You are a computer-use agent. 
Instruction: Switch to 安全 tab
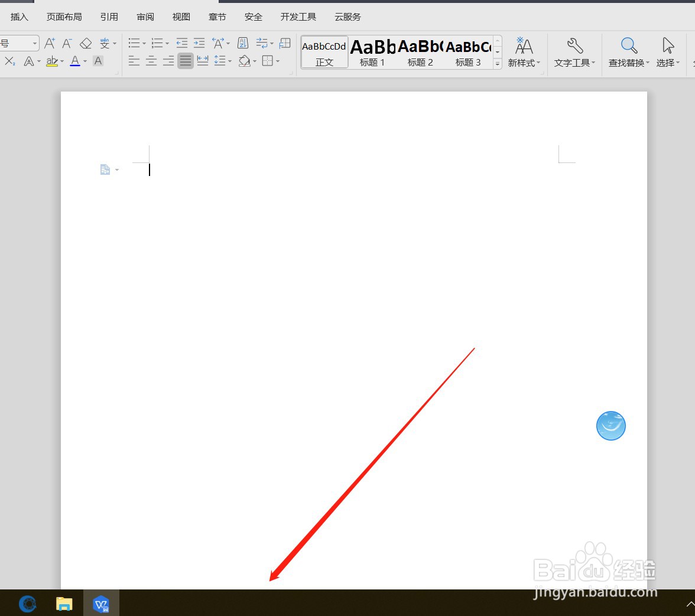coord(254,17)
